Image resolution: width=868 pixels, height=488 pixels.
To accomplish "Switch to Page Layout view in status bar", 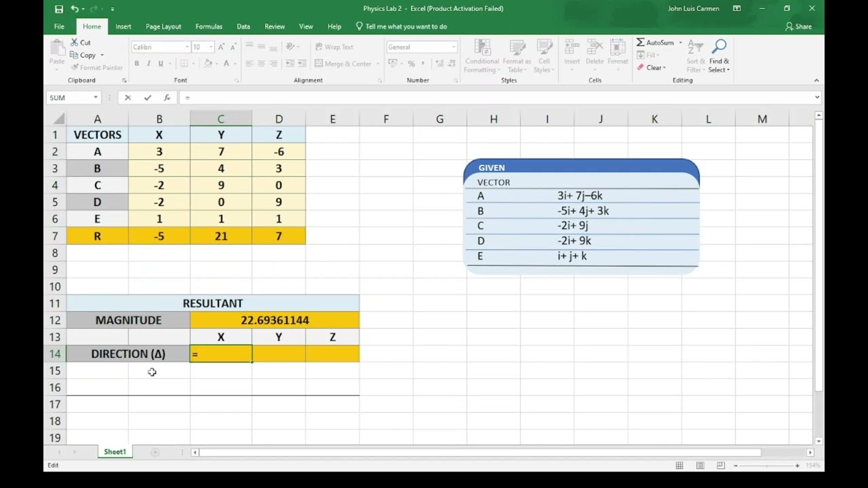I will (700, 466).
